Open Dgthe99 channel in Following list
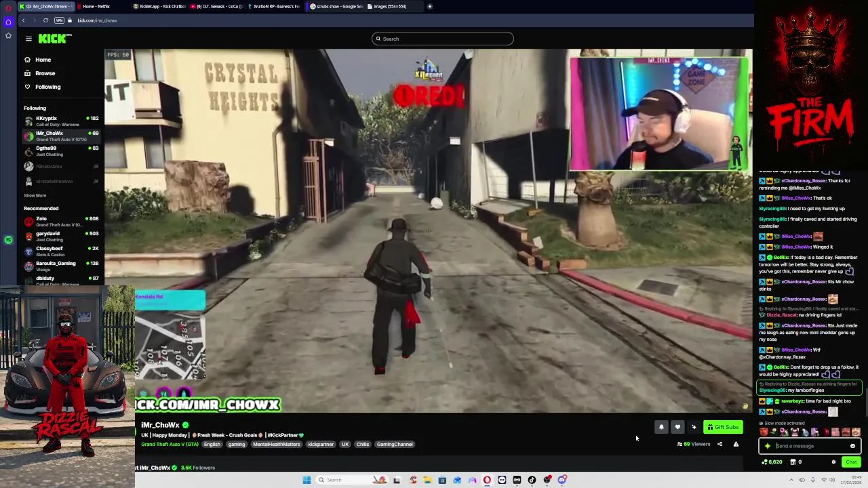The width and height of the screenshot is (868, 488). click(x=61, y=150)
